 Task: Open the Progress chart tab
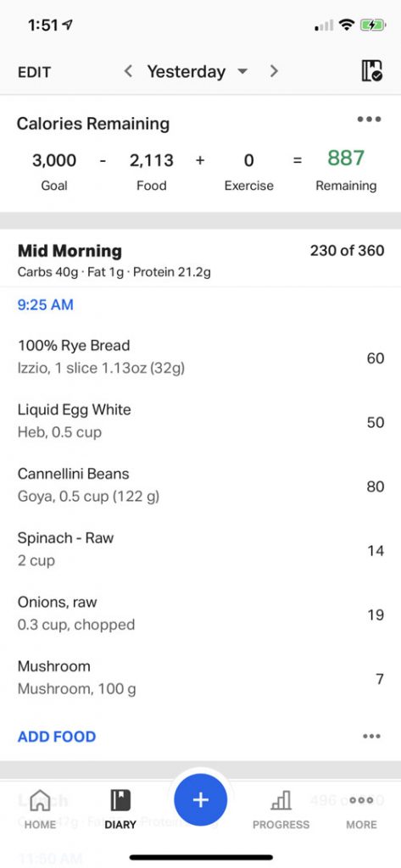(x=281, y=810)
